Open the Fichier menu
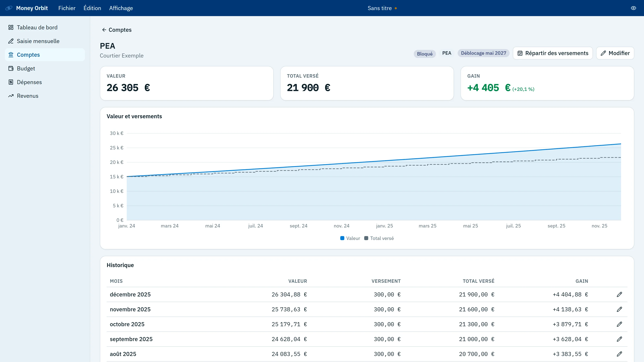644x362 pixels. coord(67,8)
